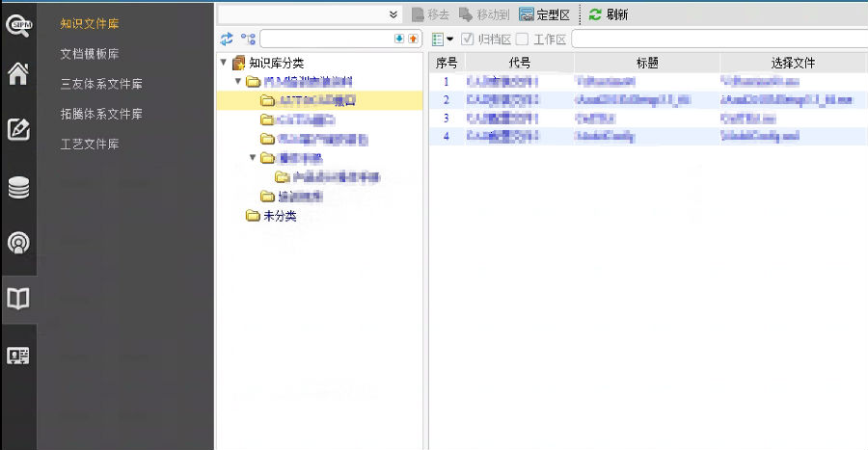
Task: Sort by 标题 column header
Action: (x=647, y=63)
